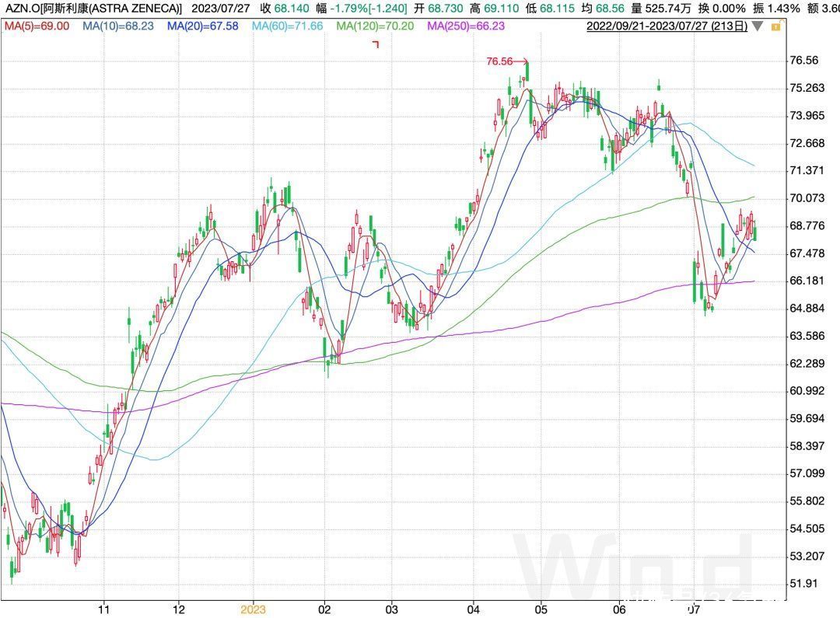Click the 62.289 price axis label

click(807, 364)
